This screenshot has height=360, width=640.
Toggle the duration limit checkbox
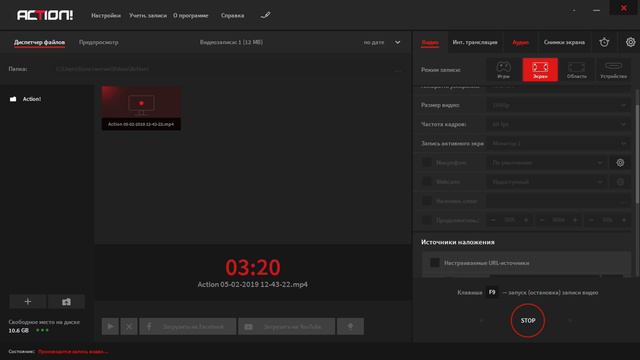pyautogui.click(x=427, y=220)
